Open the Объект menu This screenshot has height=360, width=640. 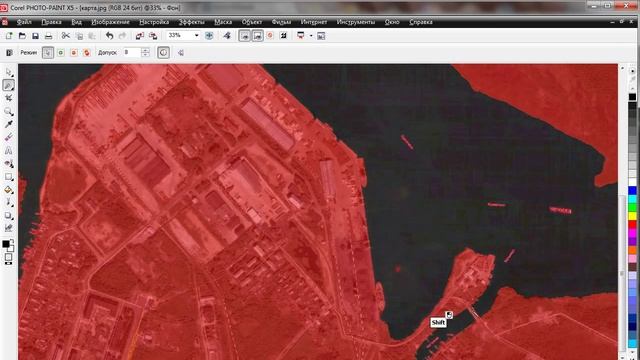tap(252, 22)
